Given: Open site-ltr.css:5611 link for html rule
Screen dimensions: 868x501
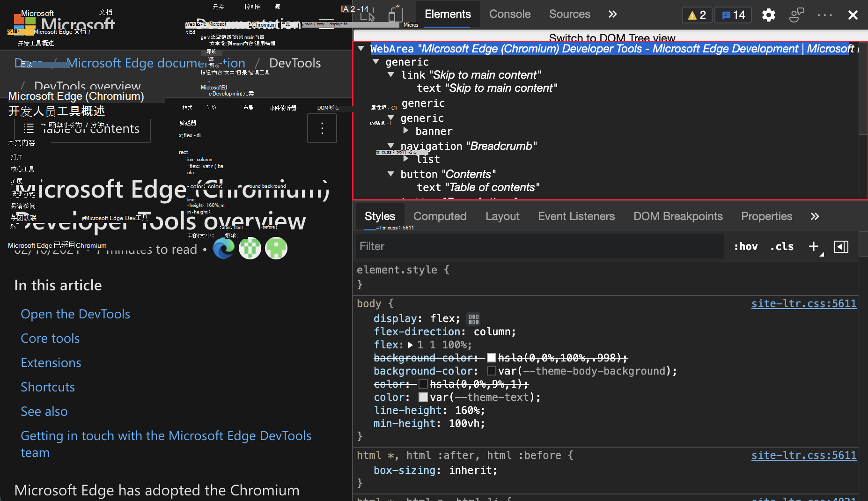Looking at the screenshot, I should click(x=804, y=455).
